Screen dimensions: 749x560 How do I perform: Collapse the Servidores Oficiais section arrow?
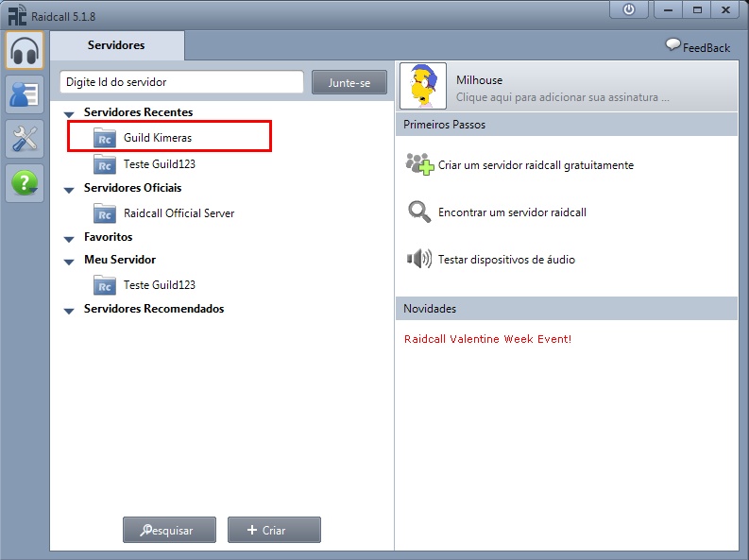(x=69, y=190)
